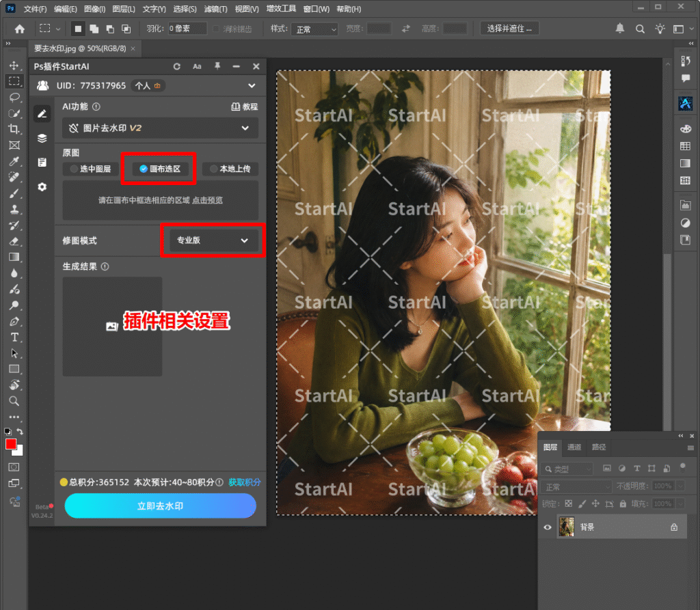This screenshot has width=700, height=610.
Task: Click the 背景 layer thumbnail
Action: [x=567, y=527]
